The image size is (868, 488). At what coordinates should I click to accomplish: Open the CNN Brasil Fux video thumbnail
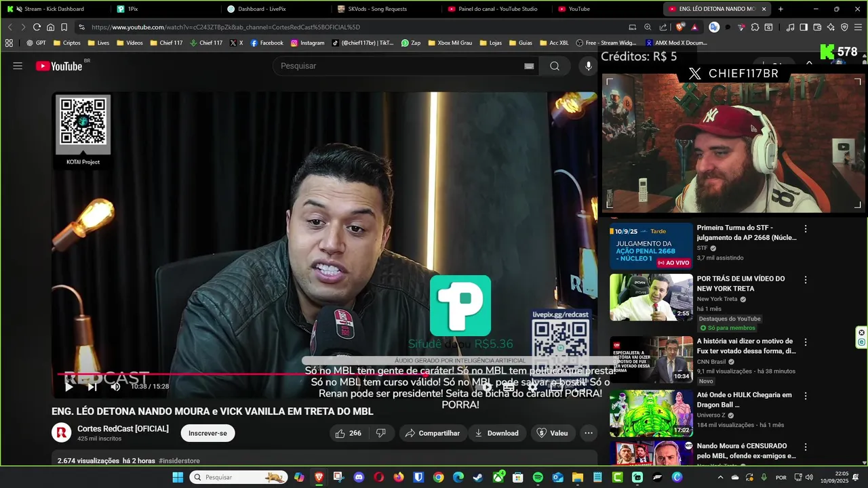[651, 360]
